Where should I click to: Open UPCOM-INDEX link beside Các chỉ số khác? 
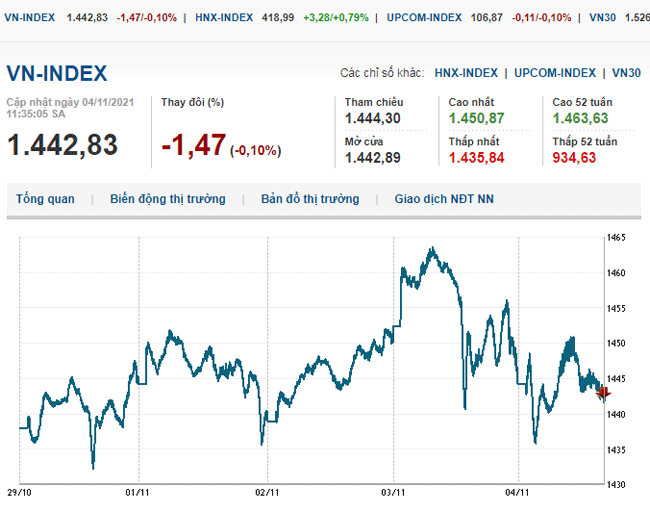pos(555,73)
